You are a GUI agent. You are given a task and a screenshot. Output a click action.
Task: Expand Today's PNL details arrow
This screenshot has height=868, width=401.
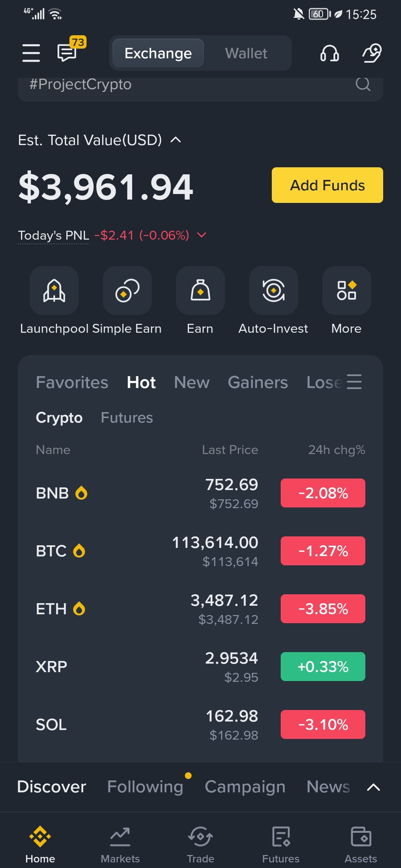point(202,235)
